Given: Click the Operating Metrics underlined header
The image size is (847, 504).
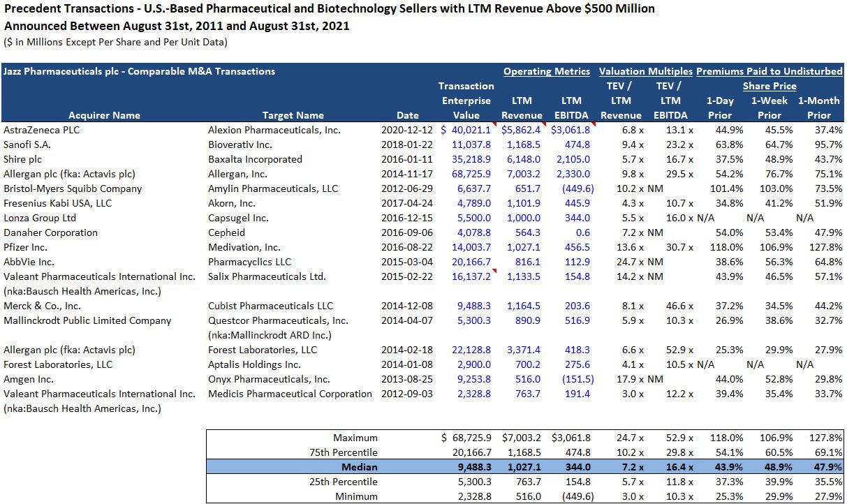Looking at the screenshot, I should 547,71.
